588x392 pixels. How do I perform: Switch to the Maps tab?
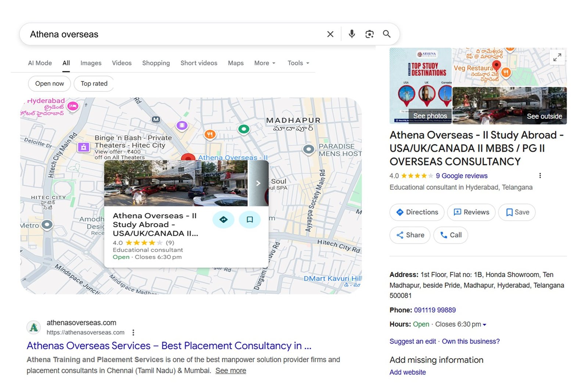click(236, 63)
